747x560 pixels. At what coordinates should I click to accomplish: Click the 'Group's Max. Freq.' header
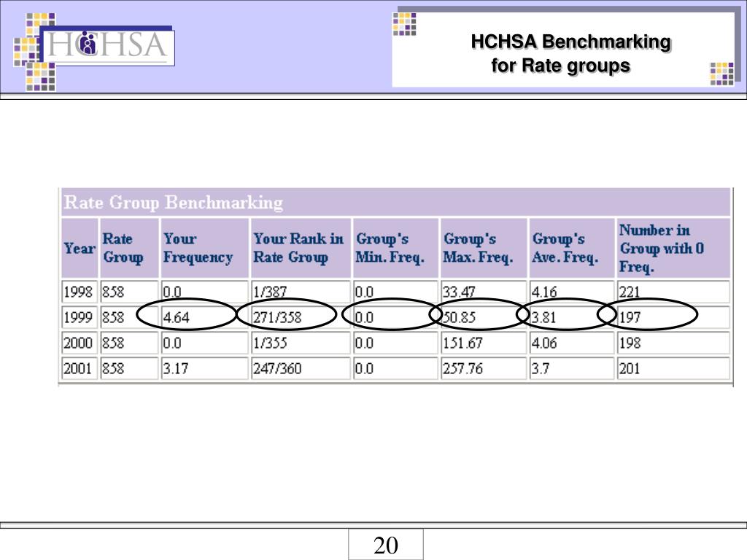point(484,248)
